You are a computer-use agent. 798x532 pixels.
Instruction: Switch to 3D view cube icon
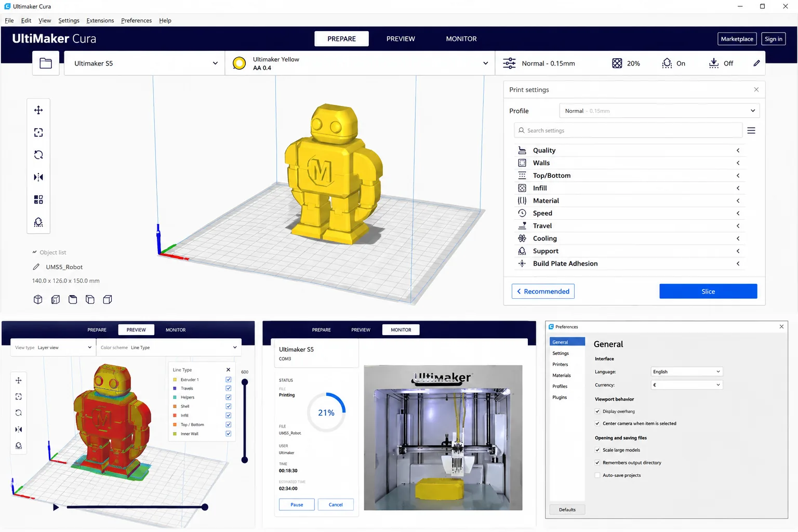(x=38, y=299)
